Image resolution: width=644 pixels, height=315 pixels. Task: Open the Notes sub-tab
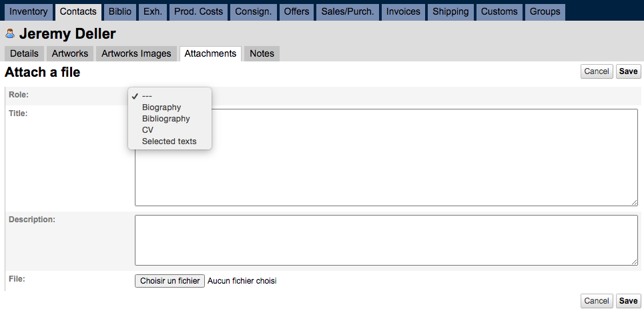tap(262, 53)
